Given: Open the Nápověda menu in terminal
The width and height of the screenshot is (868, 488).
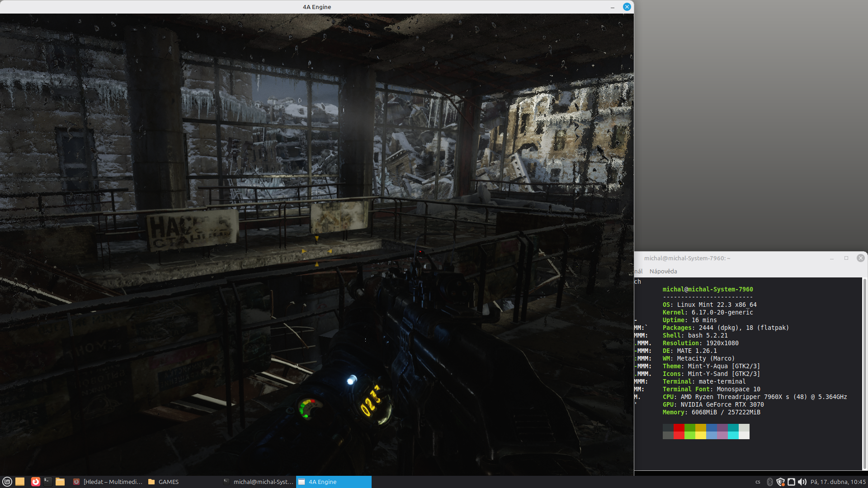Looking at the screenshot, I should tap(663, 271).
